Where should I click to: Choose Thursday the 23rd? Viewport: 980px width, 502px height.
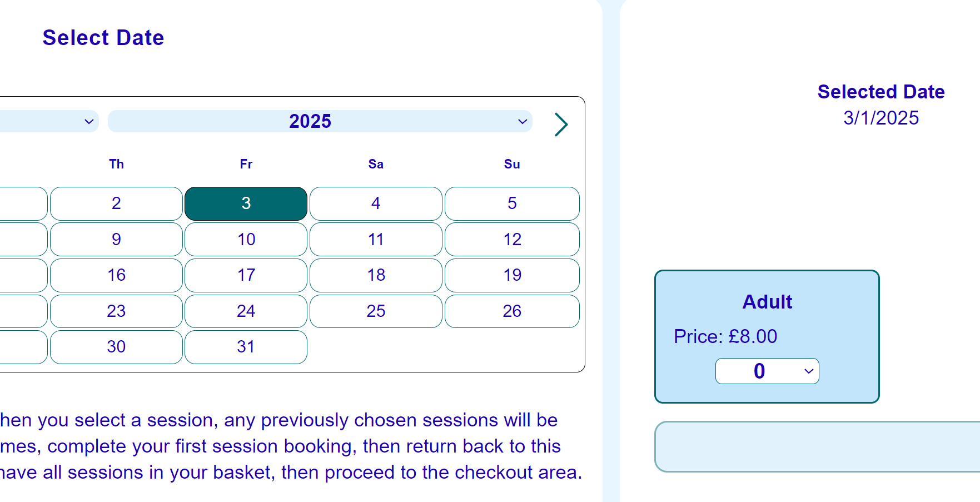tap(116, 311)
